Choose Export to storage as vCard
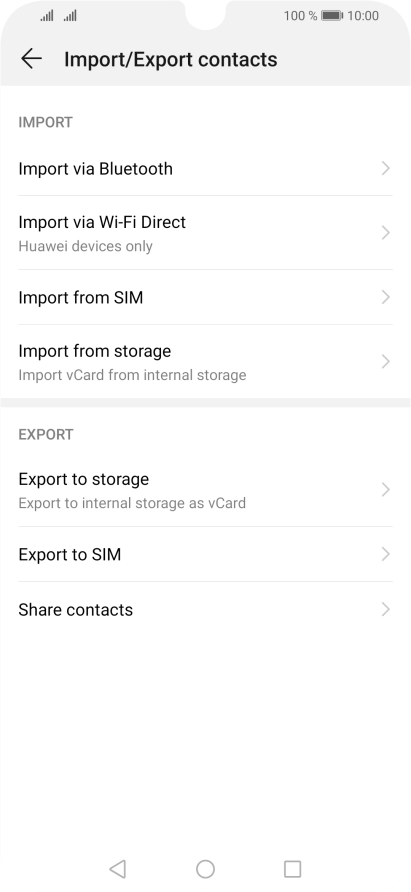Image resolution: width=411 pixels, height=892 pixels. click(x=206, y=490)
